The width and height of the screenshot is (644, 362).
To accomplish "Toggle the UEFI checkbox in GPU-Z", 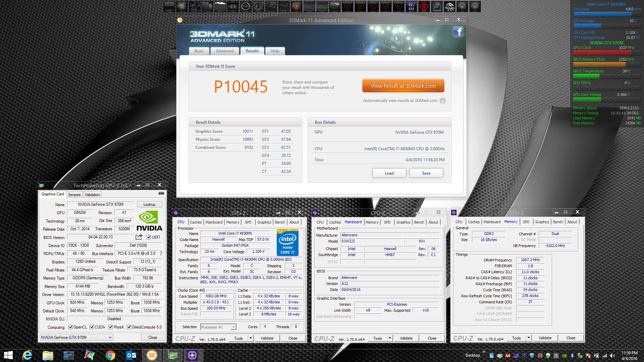I will click(x=149, y=237).
